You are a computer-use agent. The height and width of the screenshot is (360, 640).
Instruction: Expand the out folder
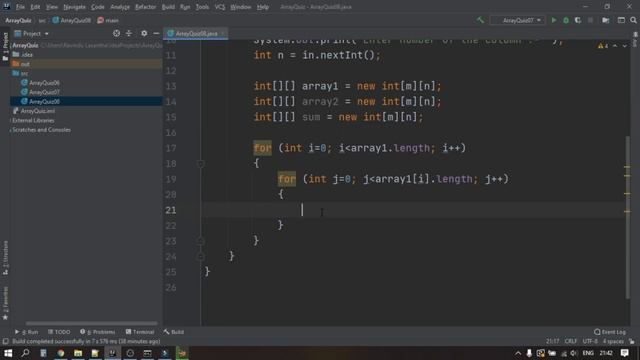21,64
